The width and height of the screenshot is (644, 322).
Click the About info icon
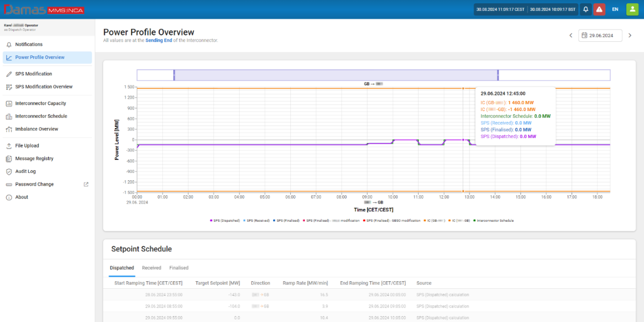click(x=9, y=197)
